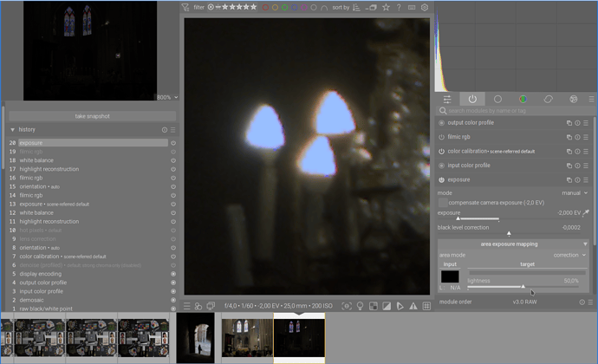The height and width of the screenshot is (364, 598).
Task: Toggle softproofing icon
Action: click(400, 306)
